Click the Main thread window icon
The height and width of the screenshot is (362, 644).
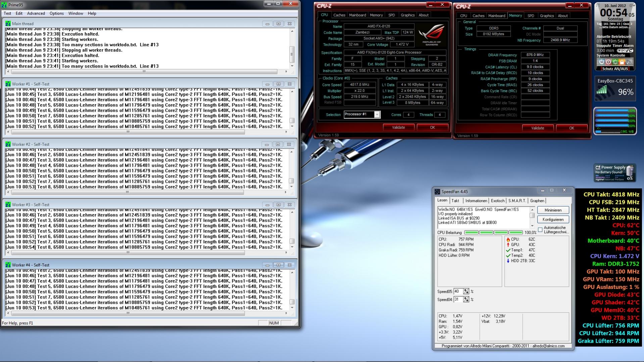pos(8,23)
